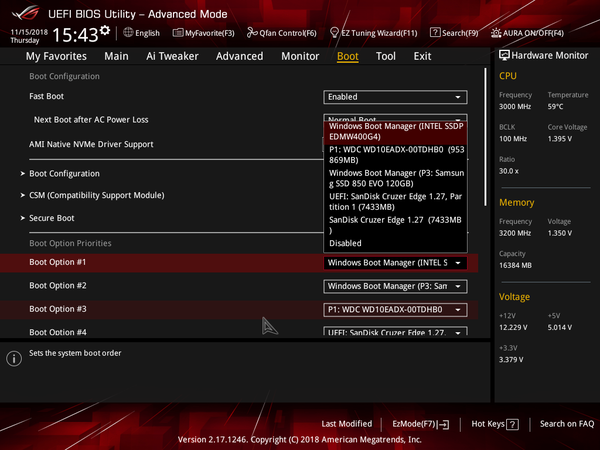This screenshot has width=600, height=450.
Task: Click the MyFavorite folder icon
Action: point(178,33)
